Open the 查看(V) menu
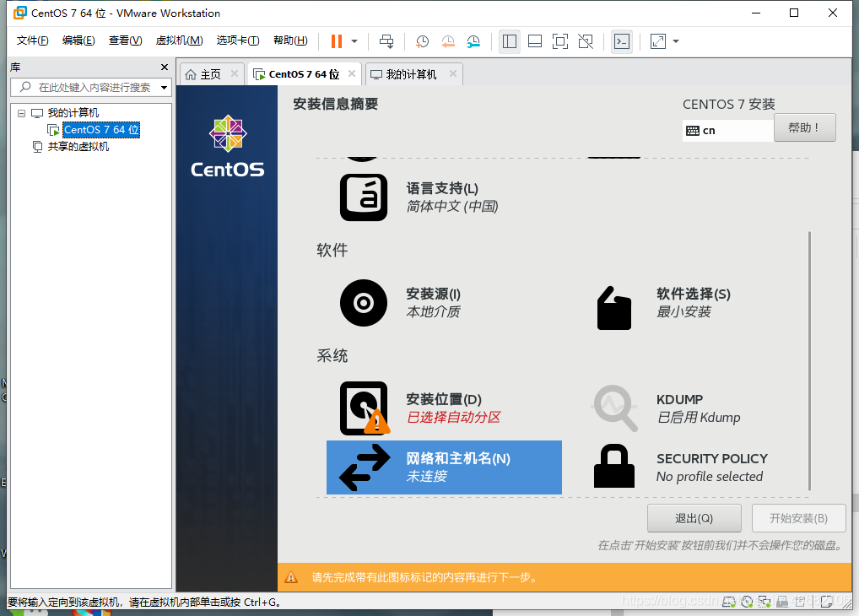 tap(126, 41)
